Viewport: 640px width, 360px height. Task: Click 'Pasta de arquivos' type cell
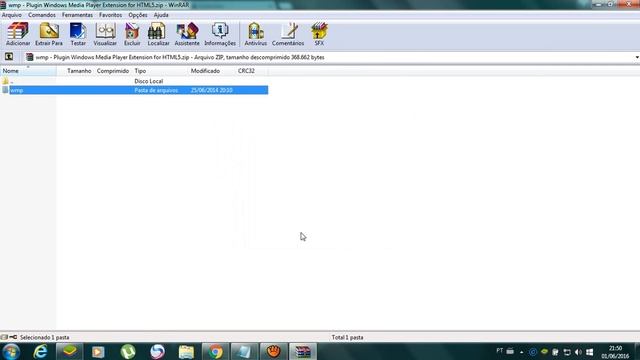point(156,90)
